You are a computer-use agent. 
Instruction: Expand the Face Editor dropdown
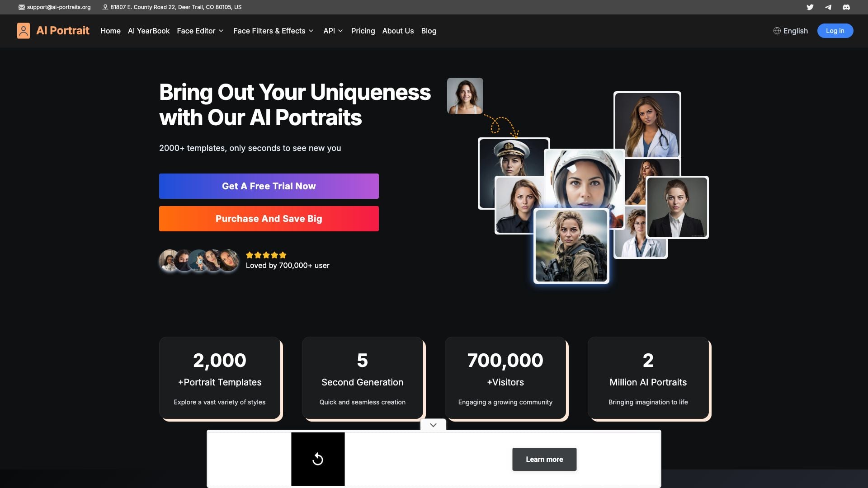click(200, 31)
